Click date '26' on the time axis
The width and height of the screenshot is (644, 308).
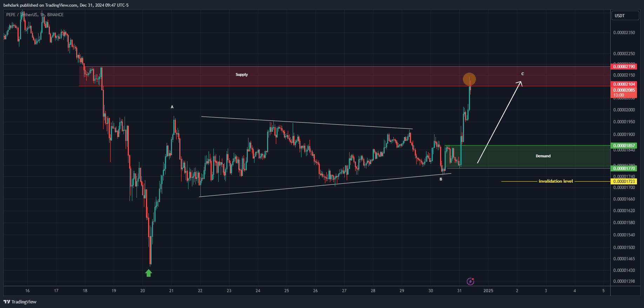pos(316,291)
